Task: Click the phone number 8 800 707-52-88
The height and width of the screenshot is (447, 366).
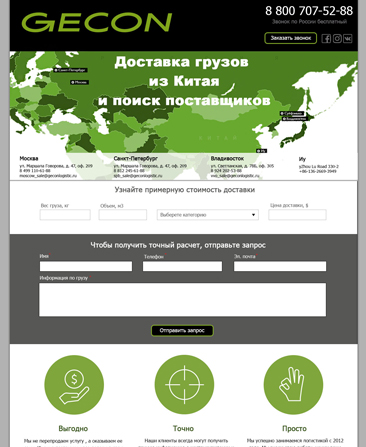Action: [x=309, y=11]
